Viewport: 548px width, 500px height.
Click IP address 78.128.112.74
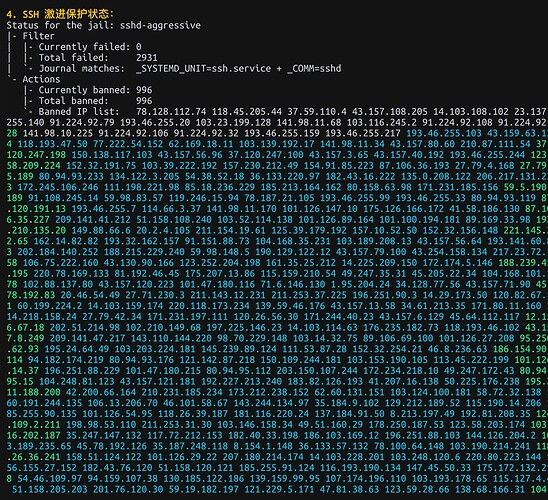pos(171,112)
